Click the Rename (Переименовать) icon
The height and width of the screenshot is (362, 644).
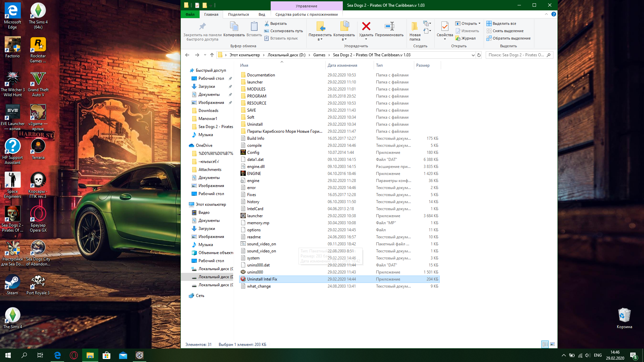pyautogui.click(x=389, y=26)
